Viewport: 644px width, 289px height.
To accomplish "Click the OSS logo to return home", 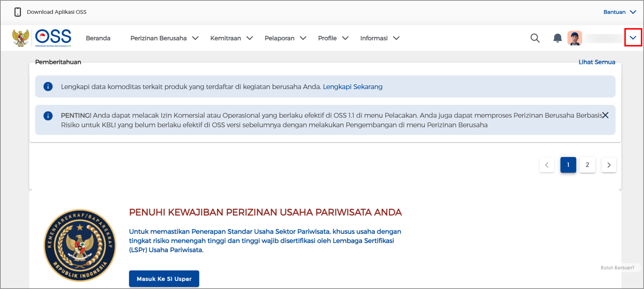I will coord(53,37).
